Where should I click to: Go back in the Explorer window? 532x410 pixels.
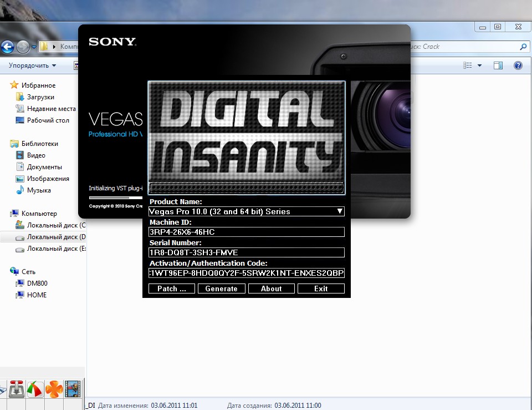7,47
